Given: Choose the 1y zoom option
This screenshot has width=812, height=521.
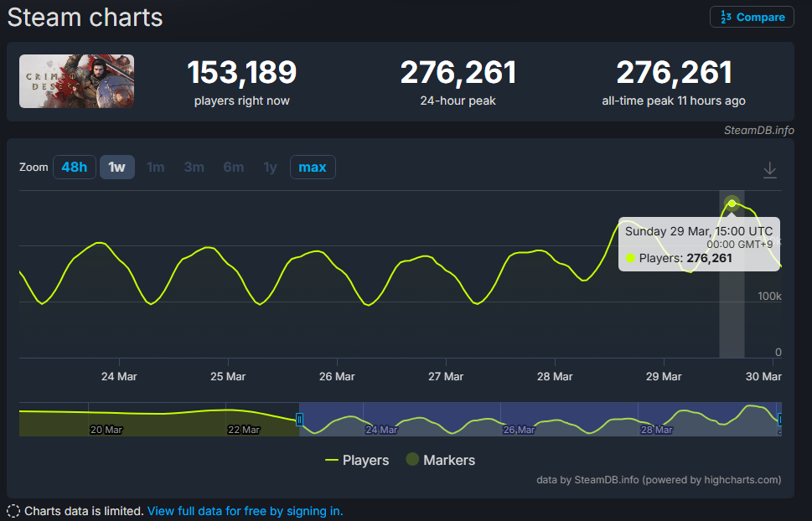Looking at the screenshot, I should [x=270, y=168].
